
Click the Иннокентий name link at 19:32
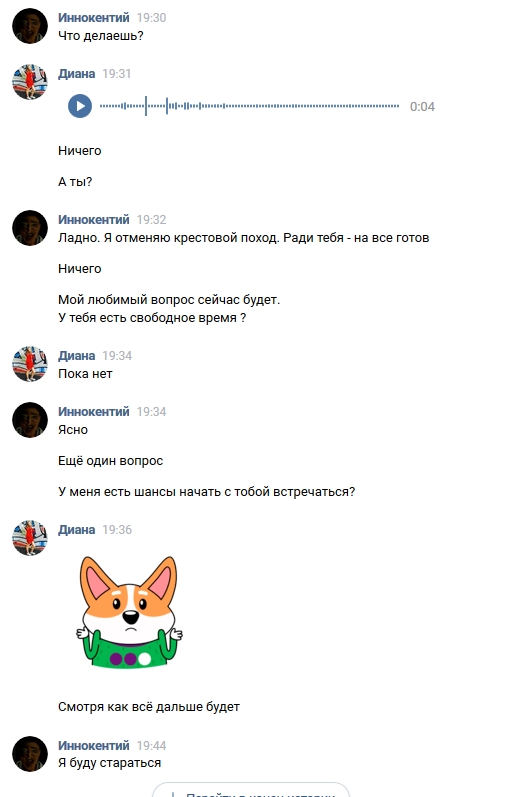[94, 219]
